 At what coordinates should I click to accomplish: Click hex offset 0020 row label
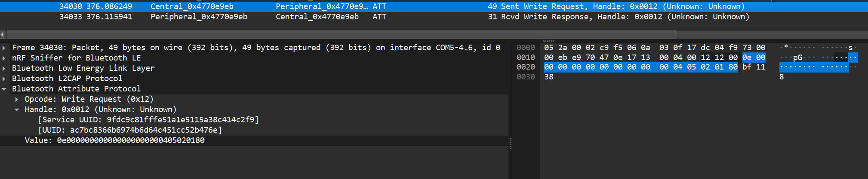pyautogui.click(x=526, y=67)
